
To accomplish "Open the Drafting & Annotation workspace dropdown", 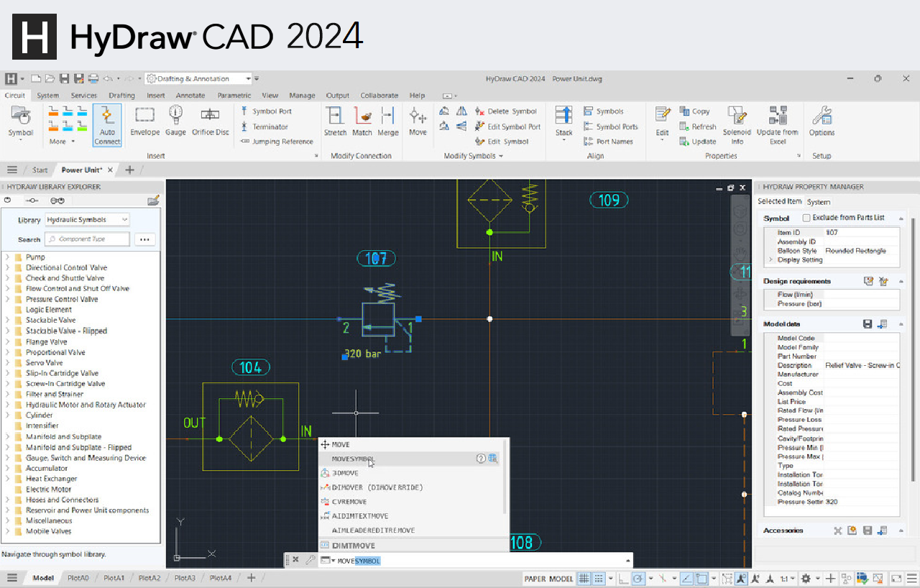I will click(198, 78).
